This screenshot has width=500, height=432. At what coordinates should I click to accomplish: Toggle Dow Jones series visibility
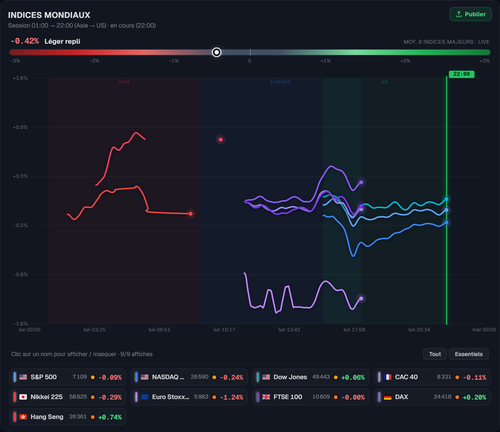pos(311,377)
